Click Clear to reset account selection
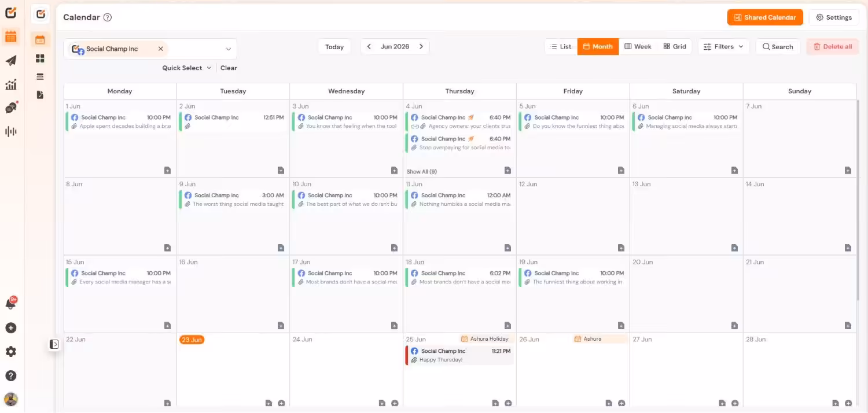Screen dimensions: 868x413 (x=229, y=68)
